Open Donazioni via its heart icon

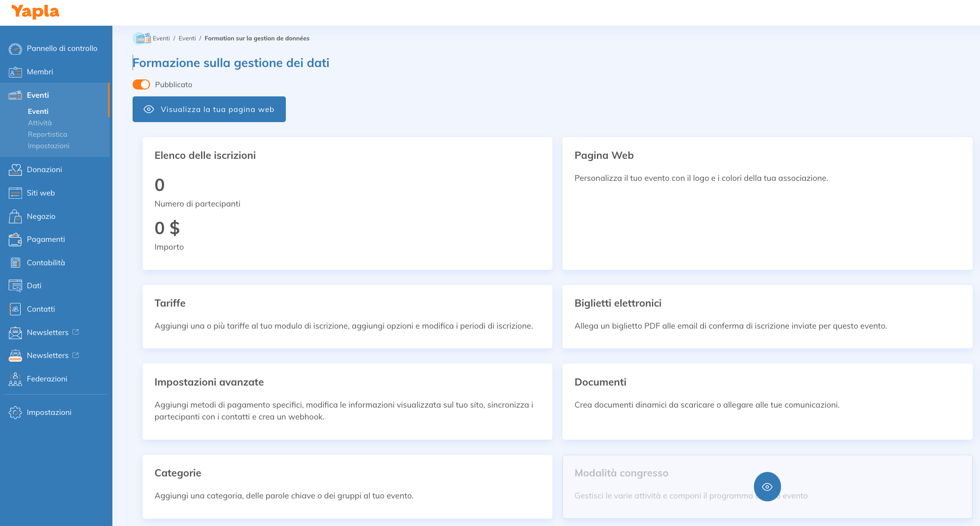15,170
